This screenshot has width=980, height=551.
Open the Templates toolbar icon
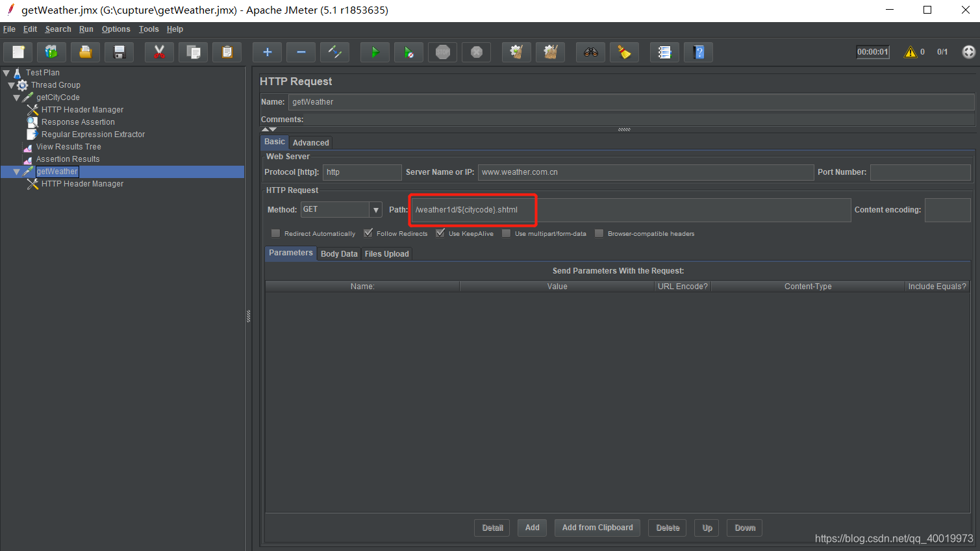[52, 52]
